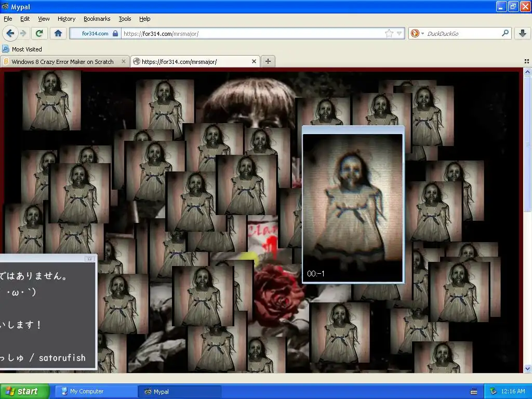
Task: Click the vertical scrollbar thumb
Action: 527,144
